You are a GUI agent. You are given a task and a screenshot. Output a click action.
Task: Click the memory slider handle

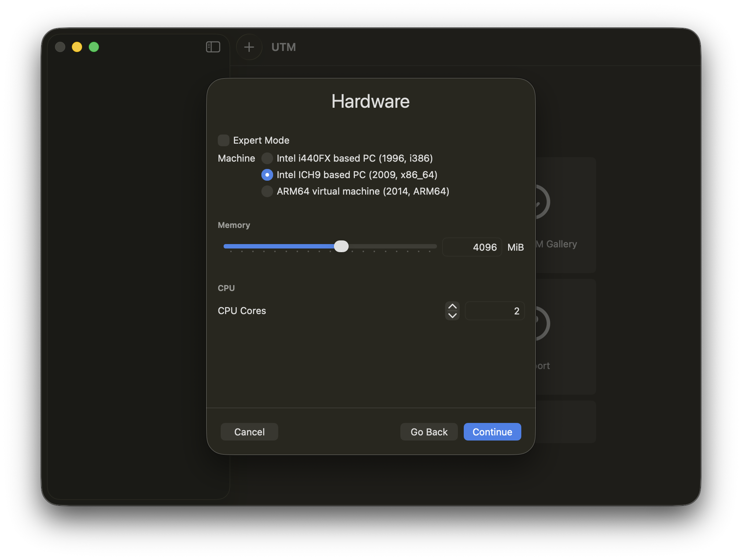[x=341, y=246]
